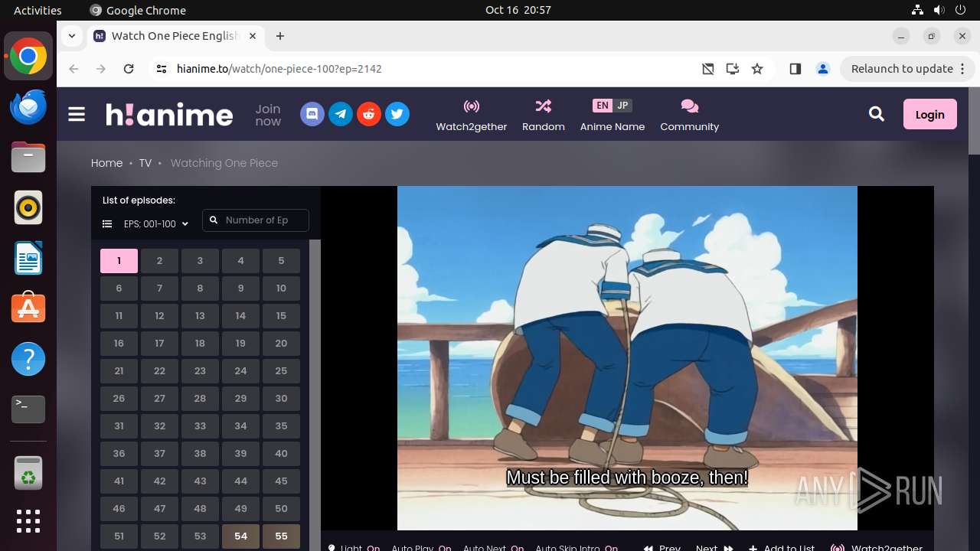Go back in Chrome
980x551 pixels.
pos(73,69)
